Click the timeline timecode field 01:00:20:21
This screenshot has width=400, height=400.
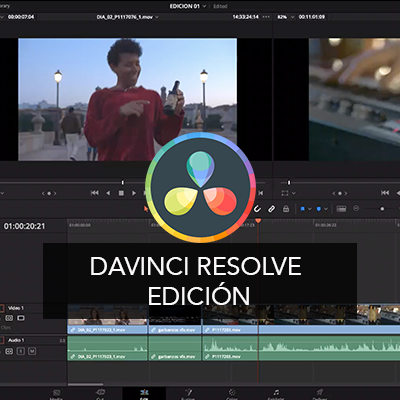tap(24, 226)
